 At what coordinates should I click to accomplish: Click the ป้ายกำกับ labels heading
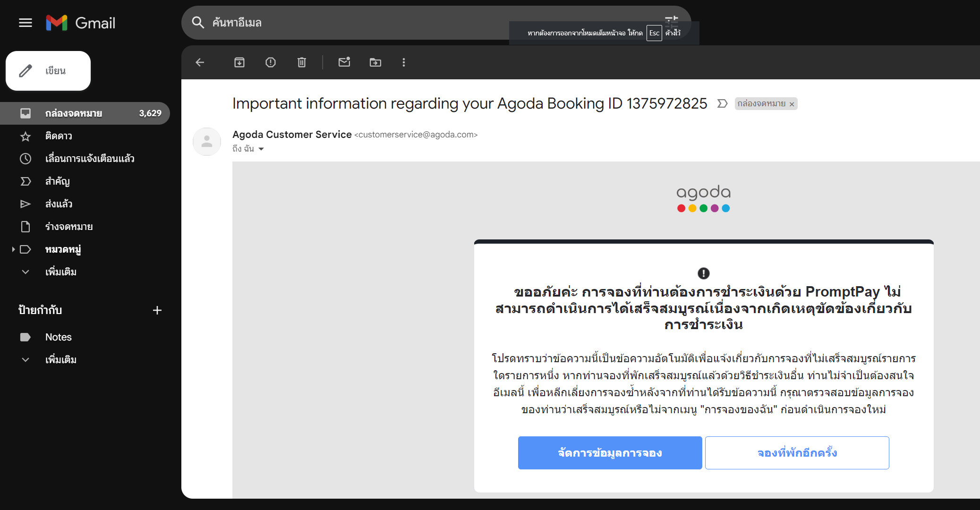(40, 310)
